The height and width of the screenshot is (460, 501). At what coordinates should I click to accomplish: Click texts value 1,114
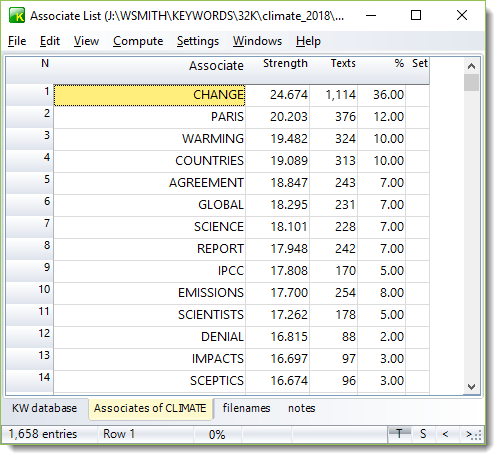pos(334,95)
